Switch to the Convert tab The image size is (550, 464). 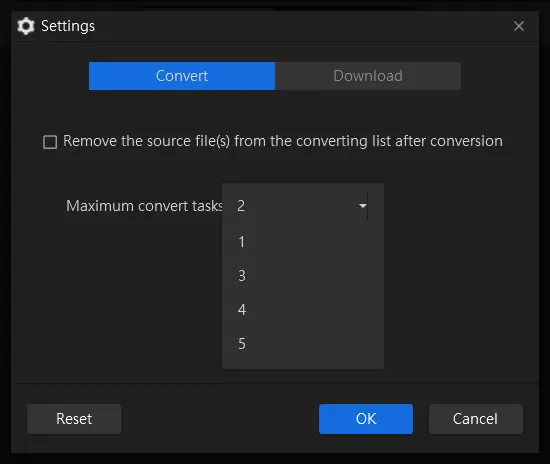182,76
